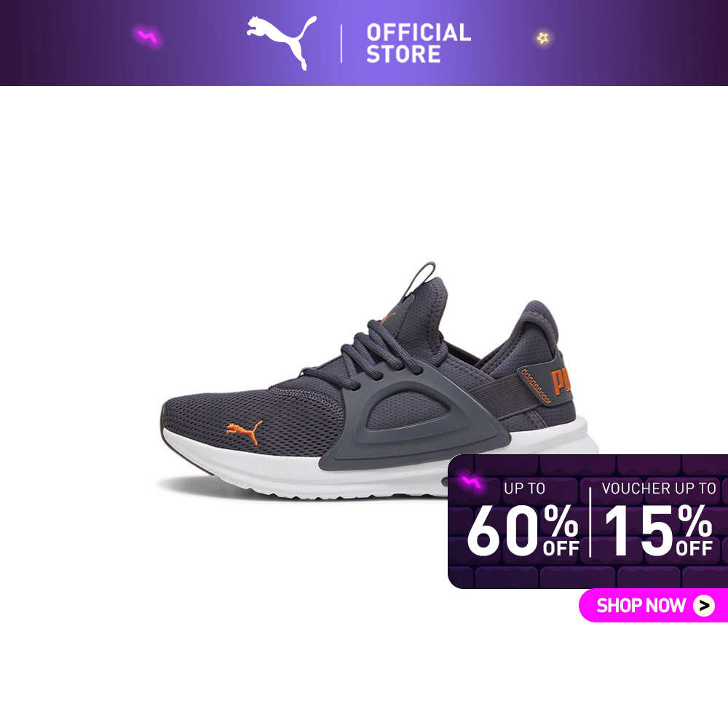Click the orange Puma logo on the shoe toe
This screenshot has width=728, height=728.
244,432
